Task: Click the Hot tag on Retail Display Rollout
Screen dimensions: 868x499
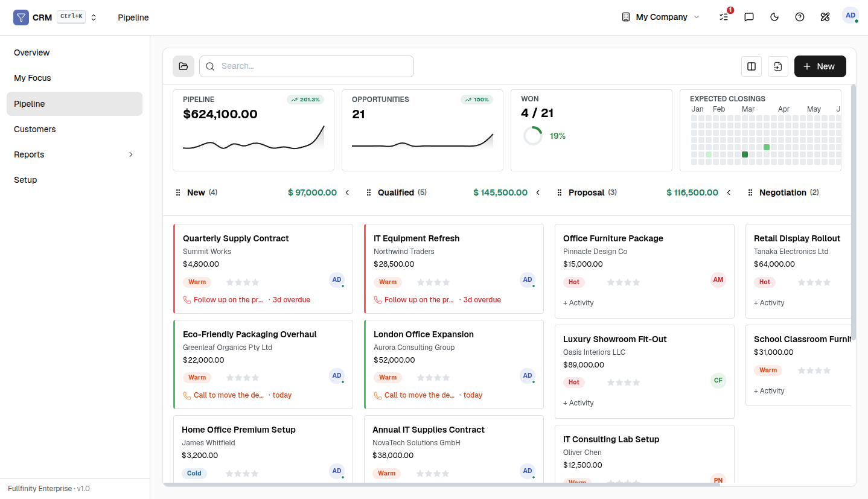Action: coord(765,282)
